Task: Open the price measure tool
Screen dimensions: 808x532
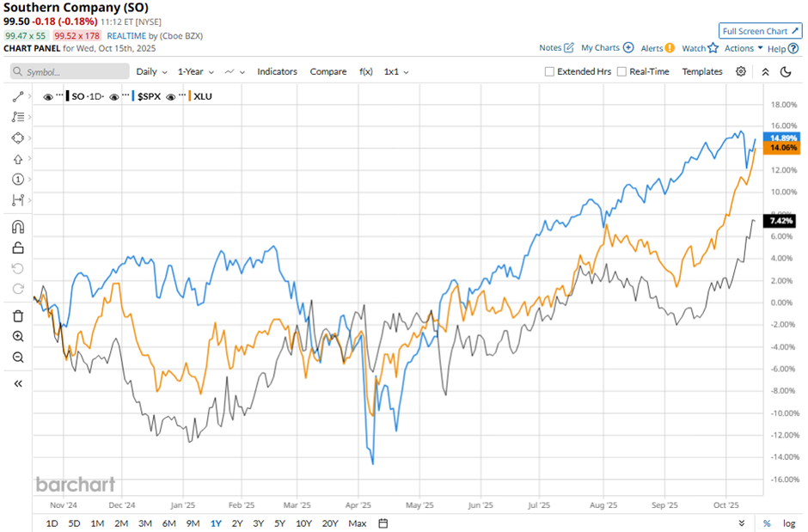Action: (18, 199)
